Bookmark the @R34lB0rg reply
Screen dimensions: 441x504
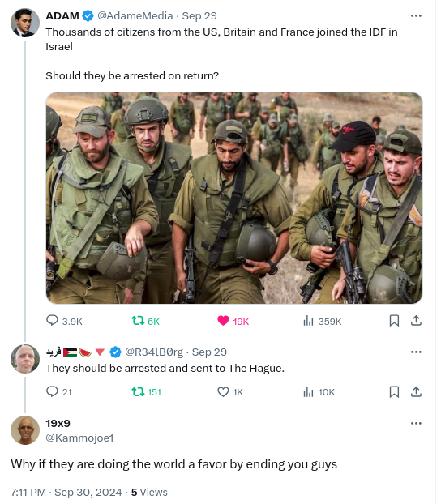(394, 392)
